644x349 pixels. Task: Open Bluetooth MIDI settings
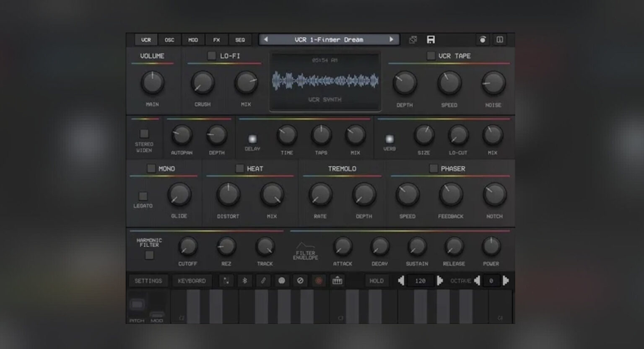pyautogui.click(x=245, y=281)
